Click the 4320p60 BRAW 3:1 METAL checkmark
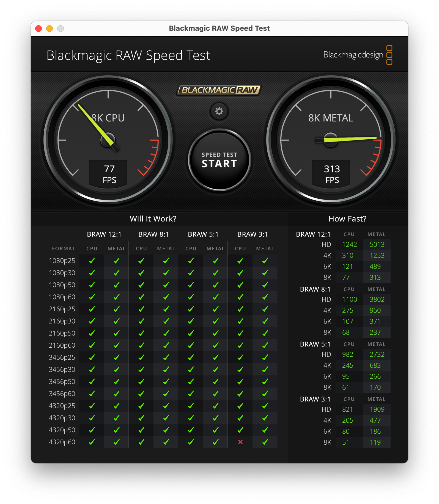Screen dimensions: 439x504 pyautogui.click(x=265, y=442)
